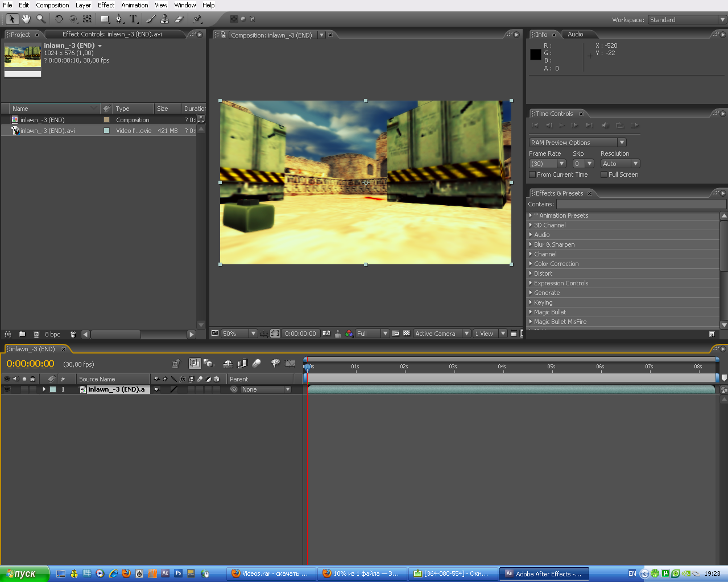Click the Contains search field in Effects
The height and width of the screenshot is (582, 728).
(x=640, y=204)
